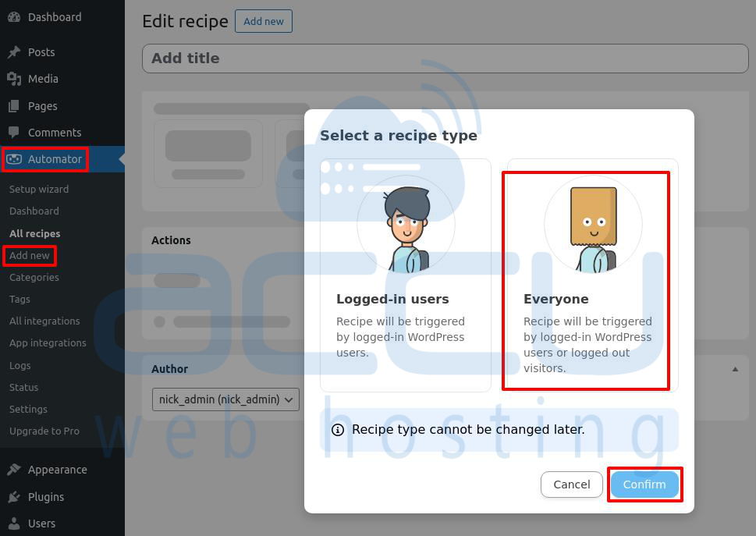Click the Pages icon in sidebar
The width and height of the screenshot is (756, 536).
tap(14, 106)
